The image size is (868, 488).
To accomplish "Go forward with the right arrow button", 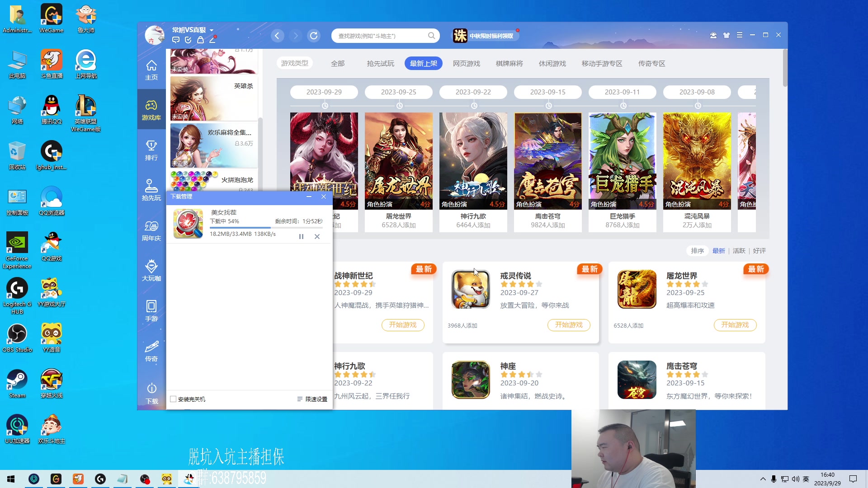I will (296, 36).
